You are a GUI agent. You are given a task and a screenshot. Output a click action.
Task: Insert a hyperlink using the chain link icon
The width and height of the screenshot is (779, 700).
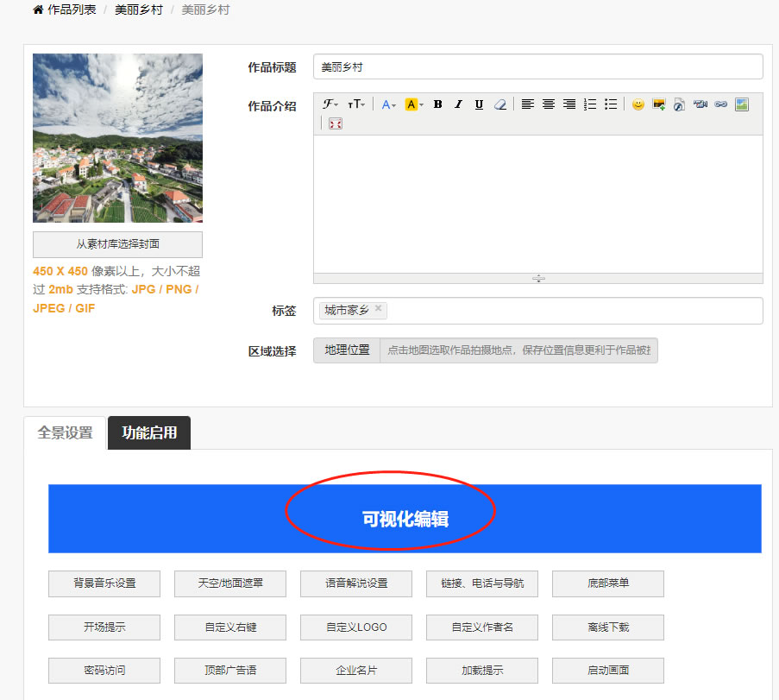[720, 104]
